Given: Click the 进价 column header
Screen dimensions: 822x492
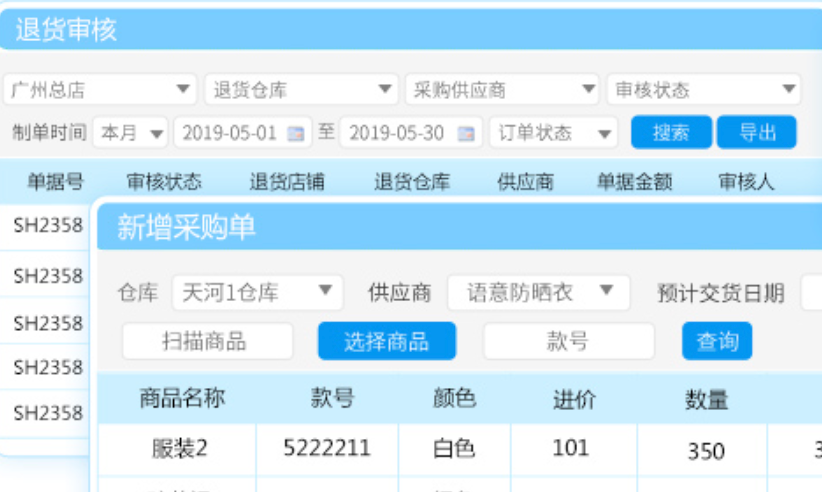Looking at the screenshot, I should [574, 399].
